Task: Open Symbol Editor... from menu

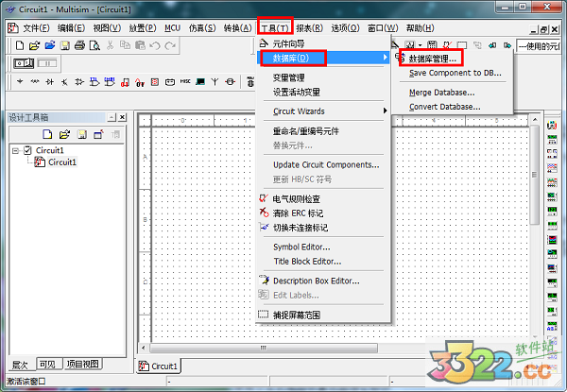Action: 324,247
